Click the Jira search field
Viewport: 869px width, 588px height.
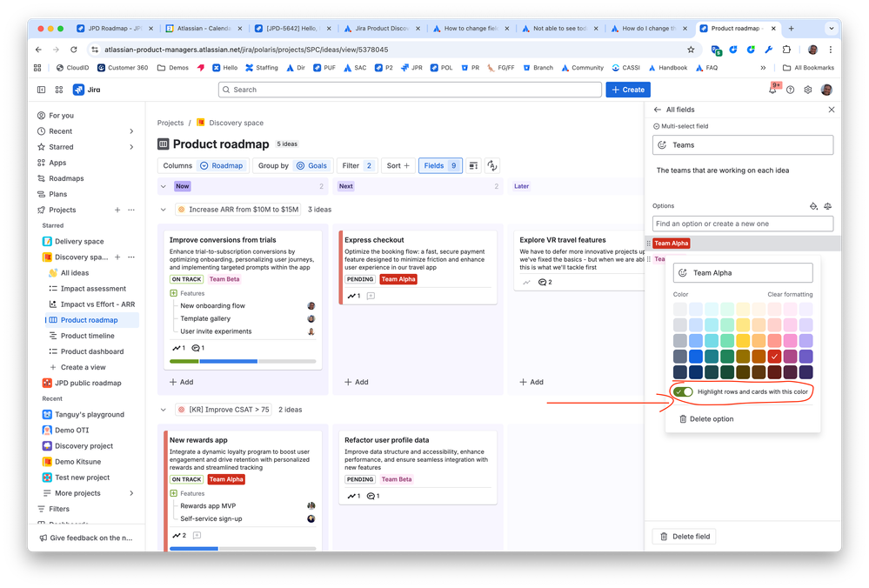pos(410,90)
